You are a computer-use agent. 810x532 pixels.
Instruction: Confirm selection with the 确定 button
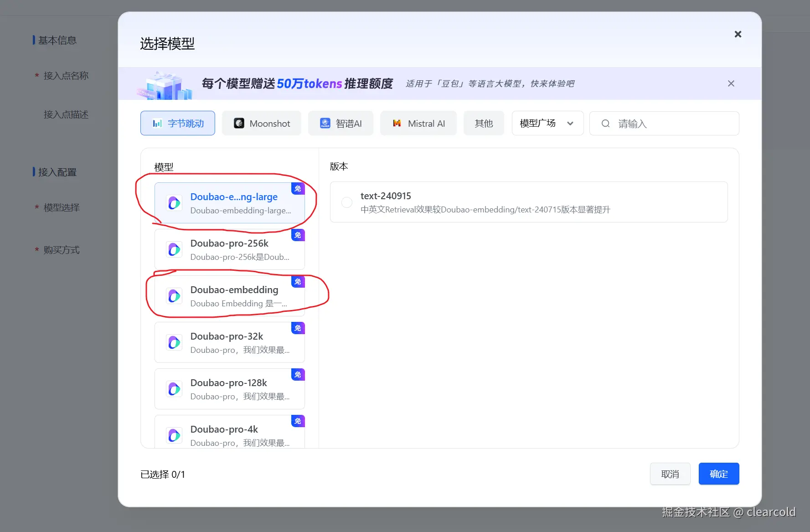point(719,474)
